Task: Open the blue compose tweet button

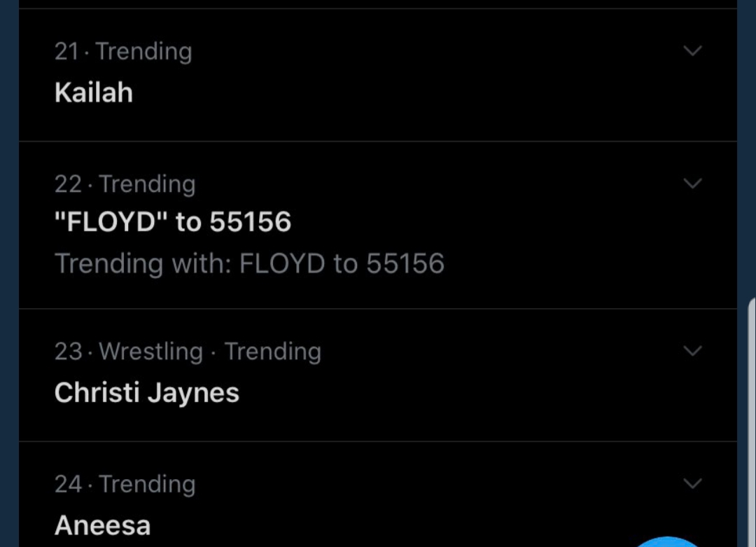Action: (x=667, y=542)
